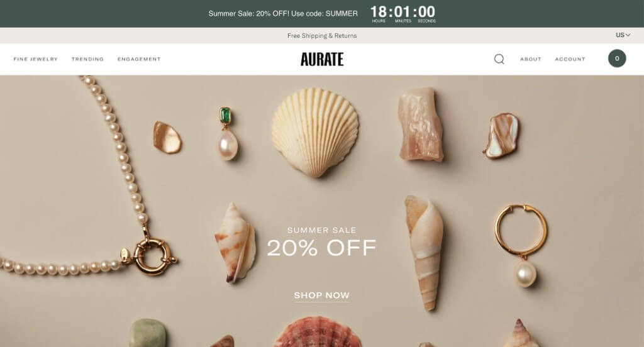Click the 20% OFF hero heading
The width and height of the screenshot is (644, 347).
point(321,248)
